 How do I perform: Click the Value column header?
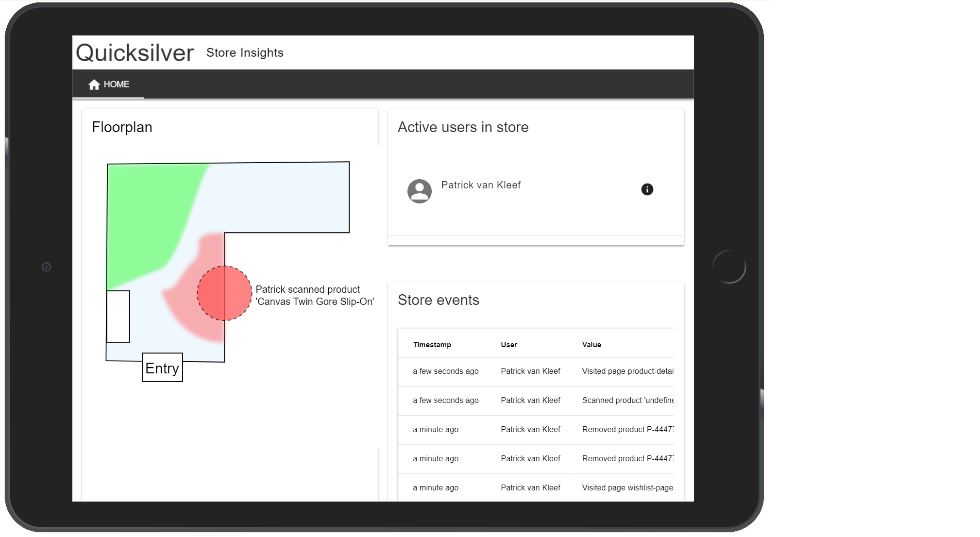click(591, 345)
